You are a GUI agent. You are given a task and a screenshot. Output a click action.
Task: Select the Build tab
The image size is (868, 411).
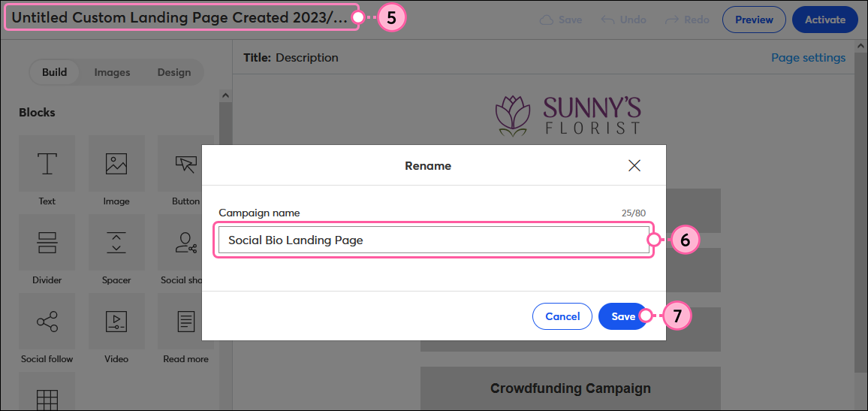(54, 73)
